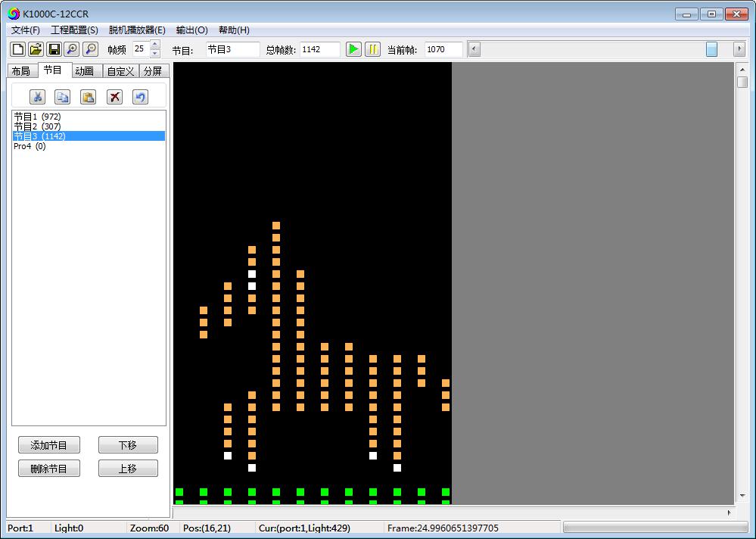
Task: Click the copy icon in program panel
Action: (62, 97)
